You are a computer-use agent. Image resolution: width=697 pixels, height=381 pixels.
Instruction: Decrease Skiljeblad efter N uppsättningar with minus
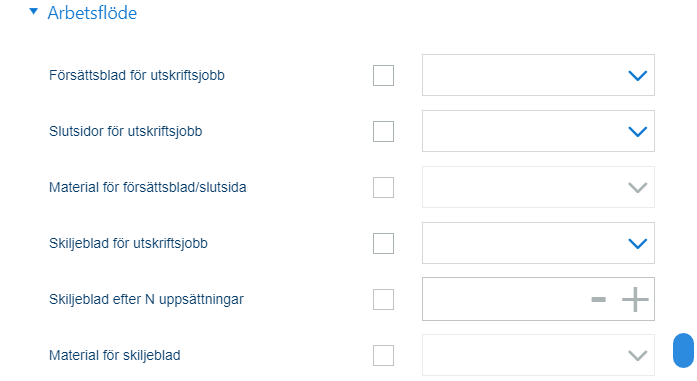coord(598,300)
